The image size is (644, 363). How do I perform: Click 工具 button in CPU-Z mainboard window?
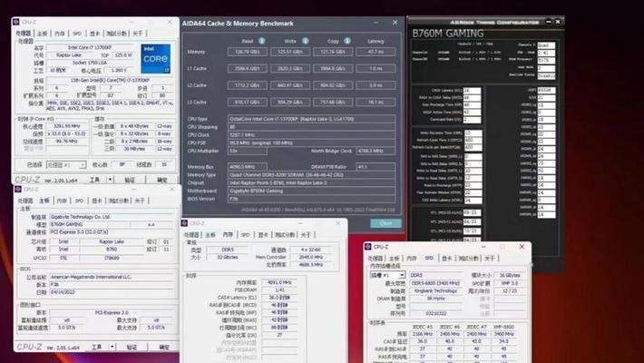pyautogui.click(x=97, y=347)
